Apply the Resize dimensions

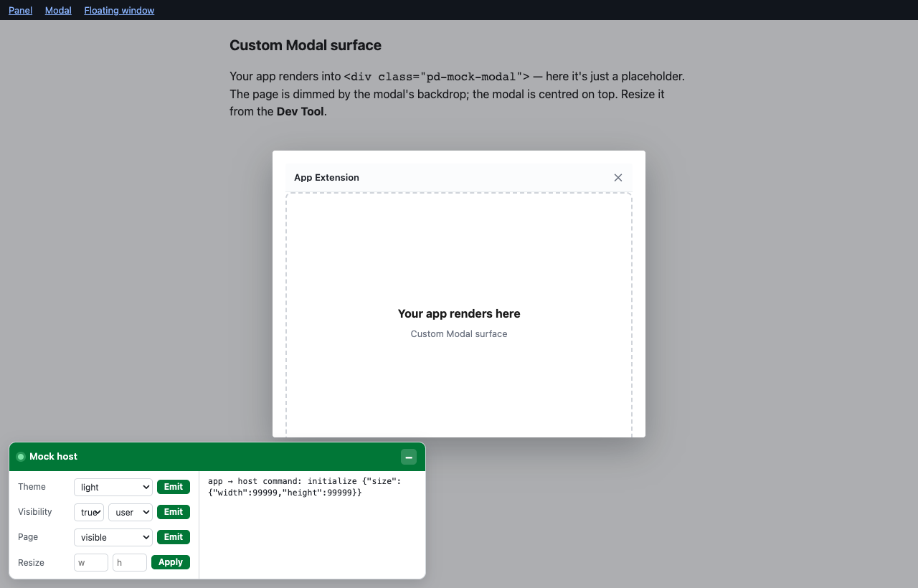(x=171, y=562)
